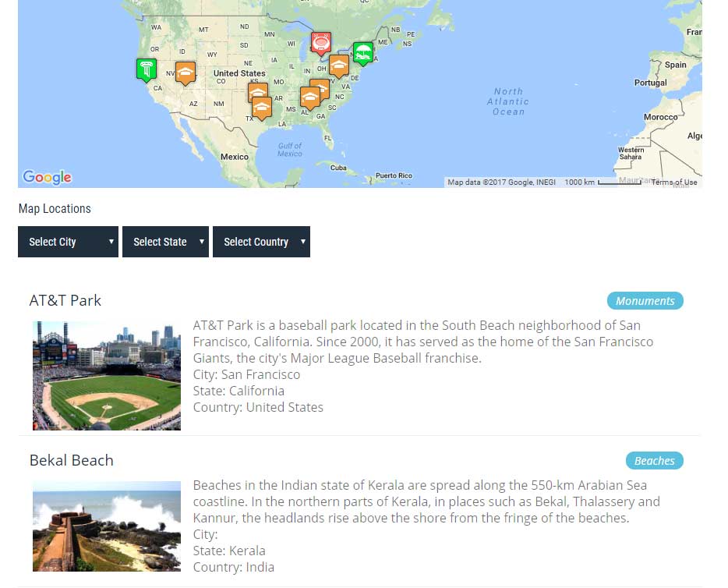
Task: Click the Mexico label on the map
Action: coord(235,157)
